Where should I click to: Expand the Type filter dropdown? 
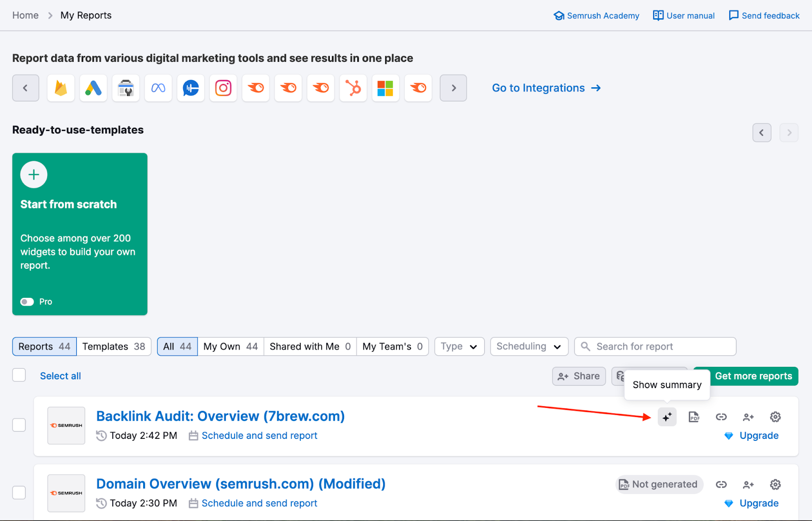(459, 346)
